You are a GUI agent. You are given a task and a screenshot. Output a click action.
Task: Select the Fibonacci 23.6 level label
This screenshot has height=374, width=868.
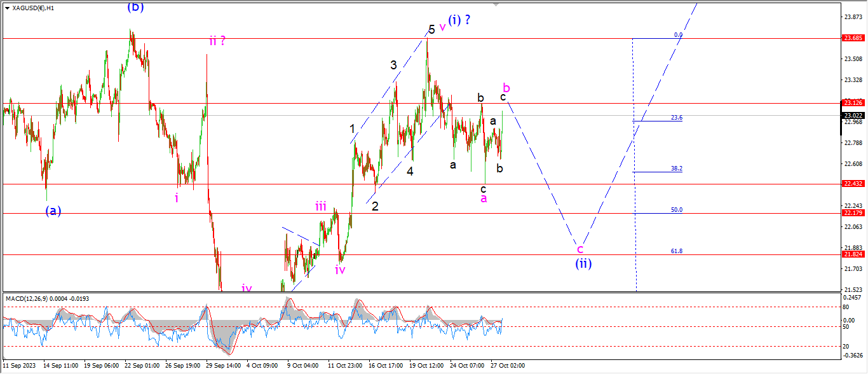(677, 118)
